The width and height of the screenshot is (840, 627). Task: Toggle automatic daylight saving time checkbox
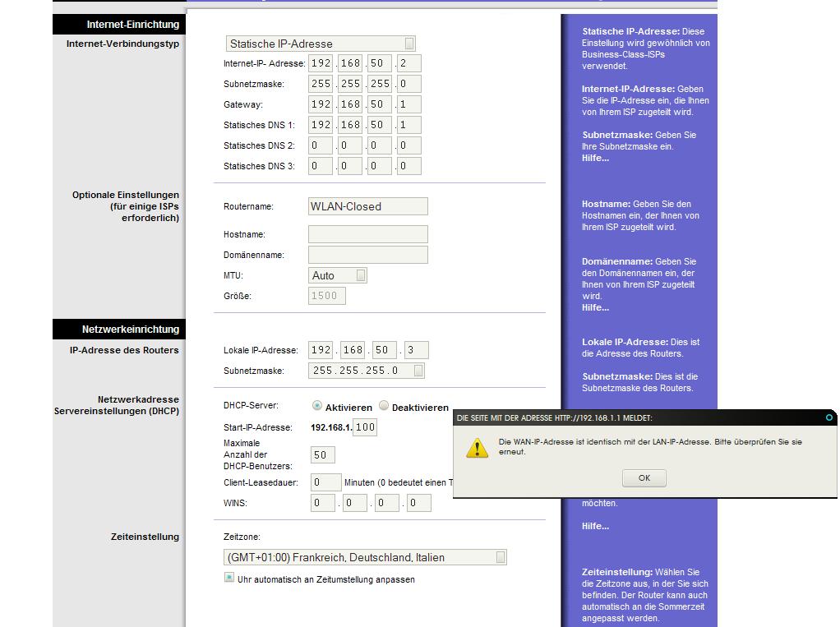click(229, 578)
